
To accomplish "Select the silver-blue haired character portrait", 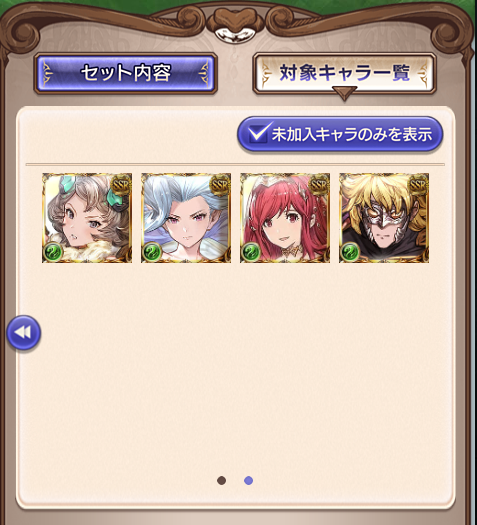I will (186, 218).
